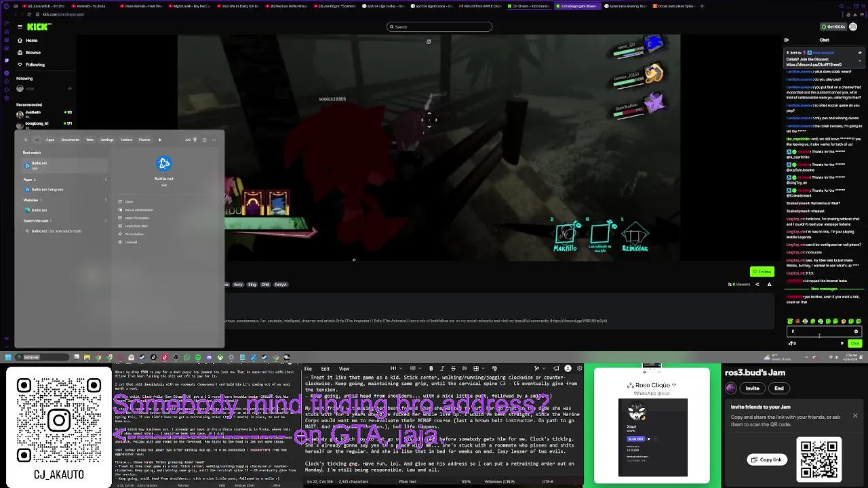This screenshot has height=488, width=868.
Task: Open Notepad list style dropdown
Action: click(x=416, y=369)
